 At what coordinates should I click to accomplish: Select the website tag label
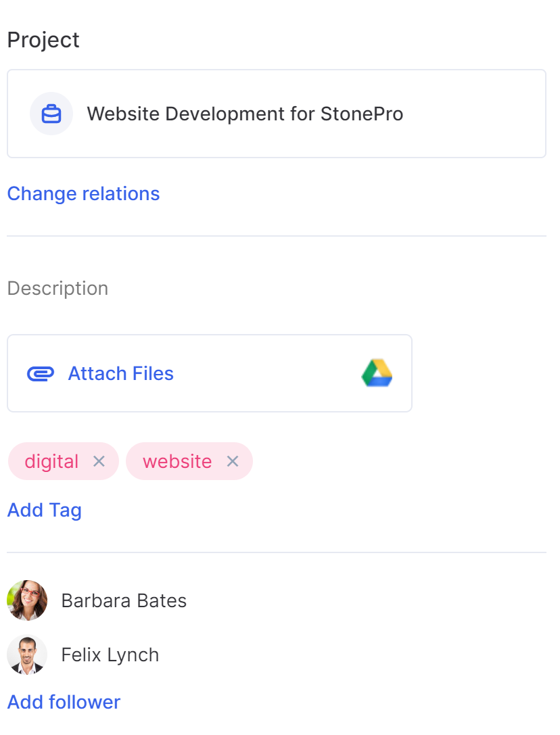pos(177,462)
